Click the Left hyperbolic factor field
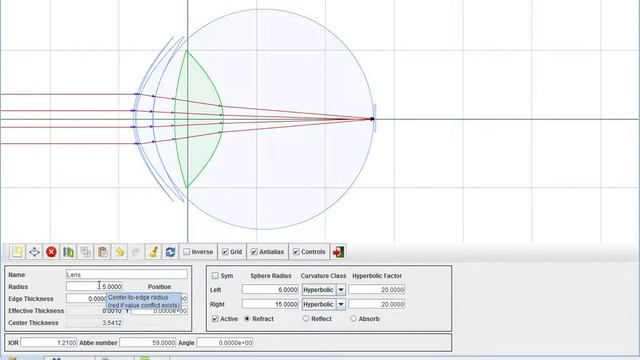The width and height of the screenshot is (640, 360). coord(377,290)
